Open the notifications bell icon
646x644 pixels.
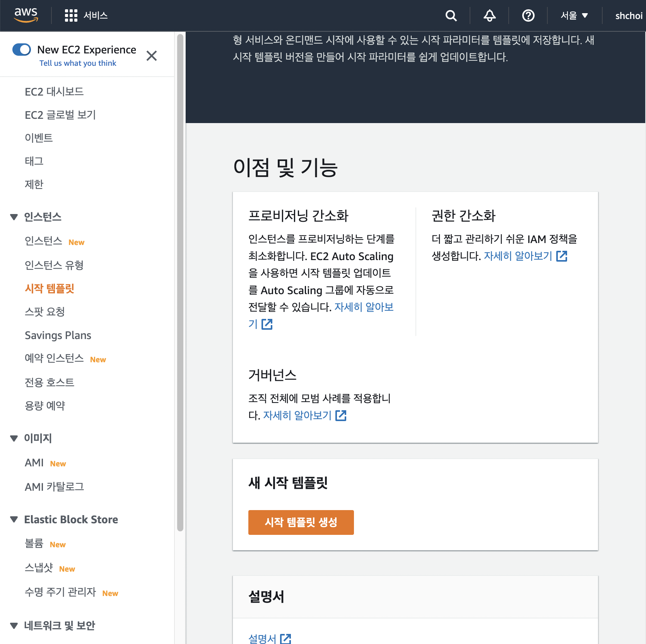(490, 15)
